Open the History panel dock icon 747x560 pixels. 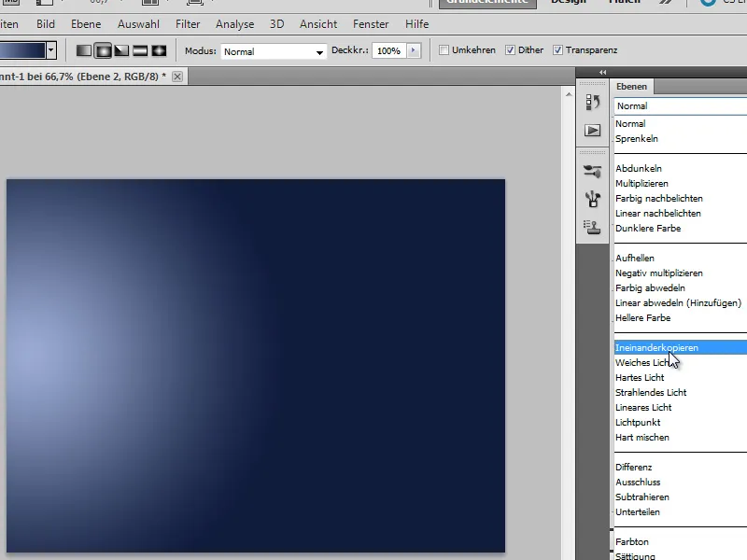[593, 102]
